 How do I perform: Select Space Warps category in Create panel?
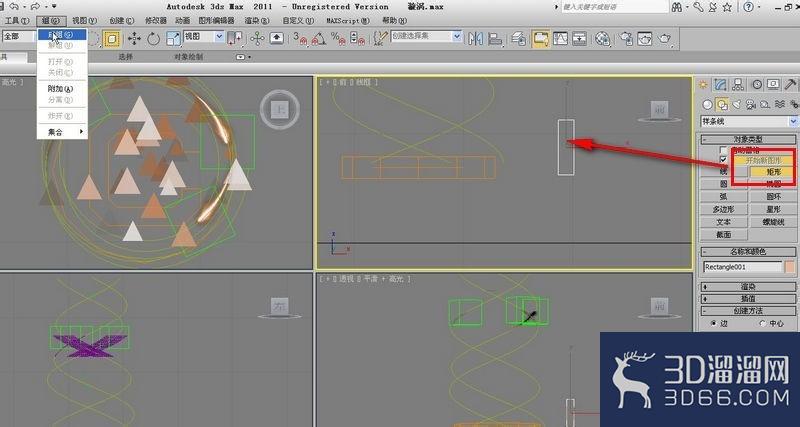click(x=780, y=105)
